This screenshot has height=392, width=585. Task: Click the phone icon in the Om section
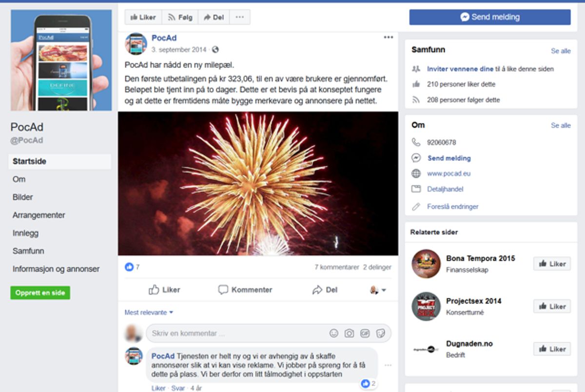tap(416, 142)
